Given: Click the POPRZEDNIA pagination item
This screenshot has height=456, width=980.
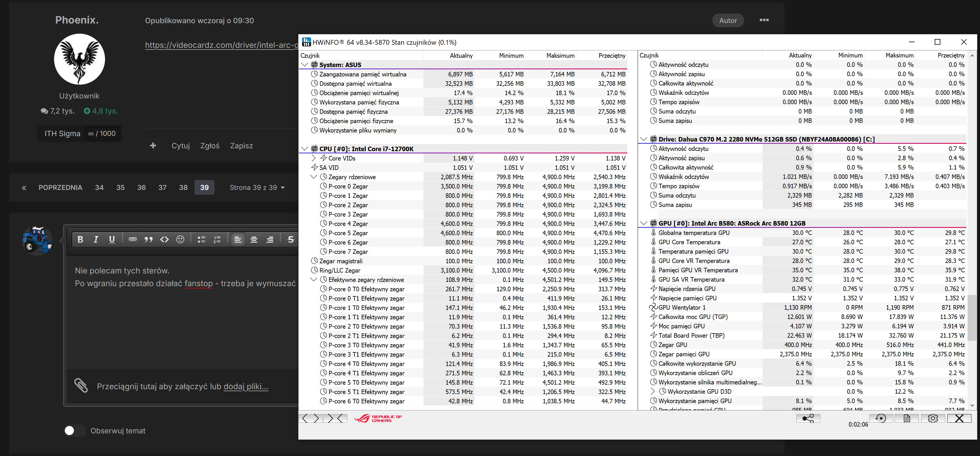Looking at the screenshot, I should pyautogui.click(x=60, y=187).
